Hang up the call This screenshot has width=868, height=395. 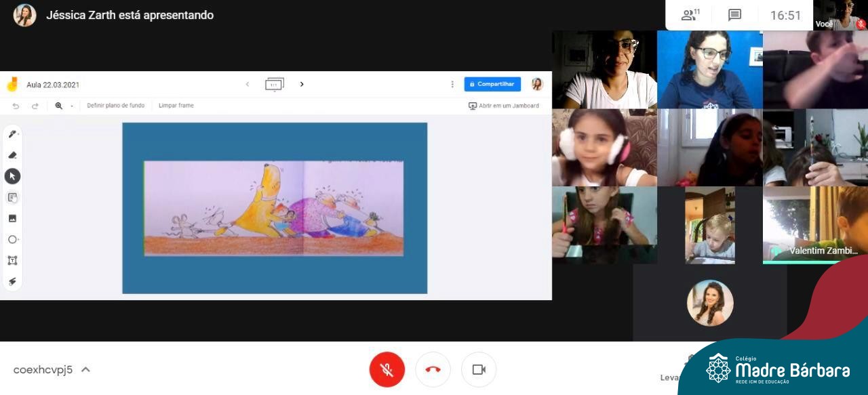tap(433, 369)
